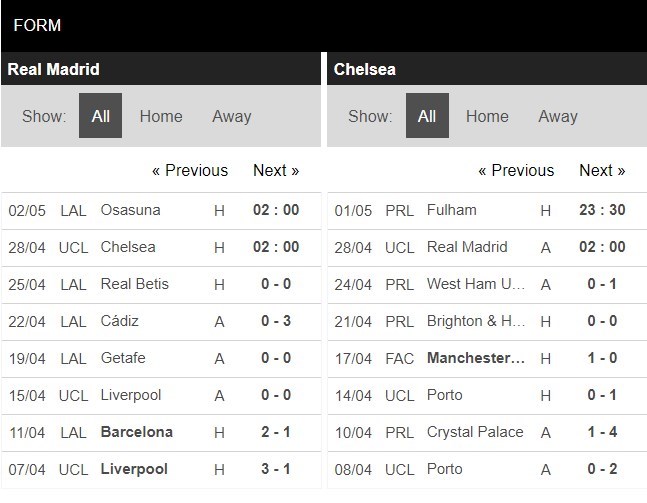
Task: Select the All tab under Real Madrid
Action: coord(101,116)
